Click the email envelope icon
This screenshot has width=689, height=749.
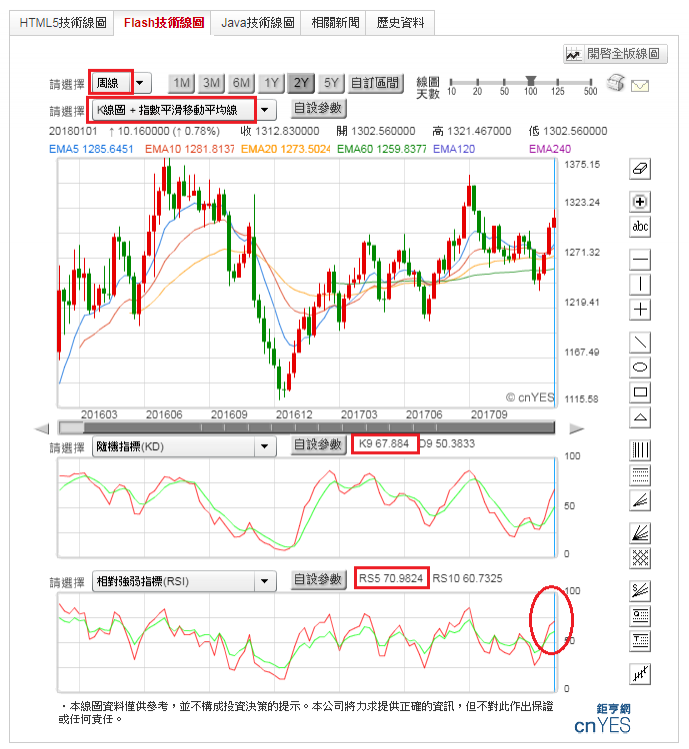[x=640, y=86]
